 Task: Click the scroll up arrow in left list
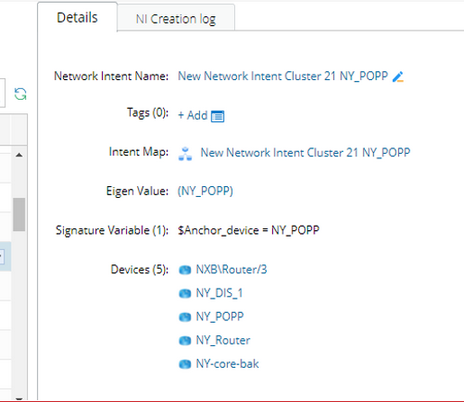click(x=19, y=155)
